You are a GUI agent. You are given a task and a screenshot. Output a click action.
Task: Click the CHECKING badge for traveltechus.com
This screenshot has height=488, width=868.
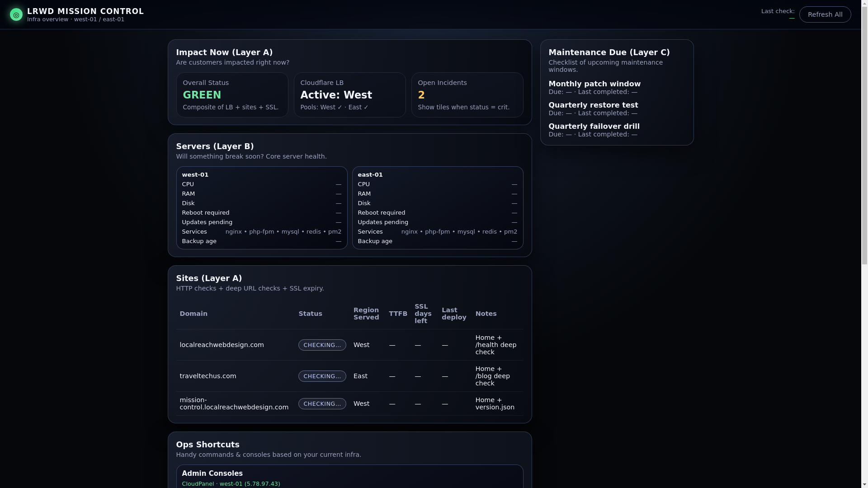pyautogui.click(x=322, y=376)
